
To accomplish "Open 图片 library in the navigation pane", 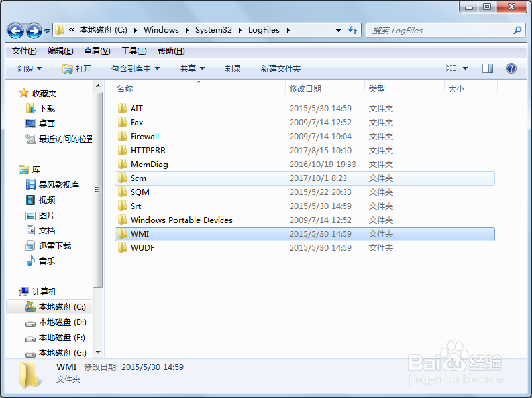I will 47,216.
